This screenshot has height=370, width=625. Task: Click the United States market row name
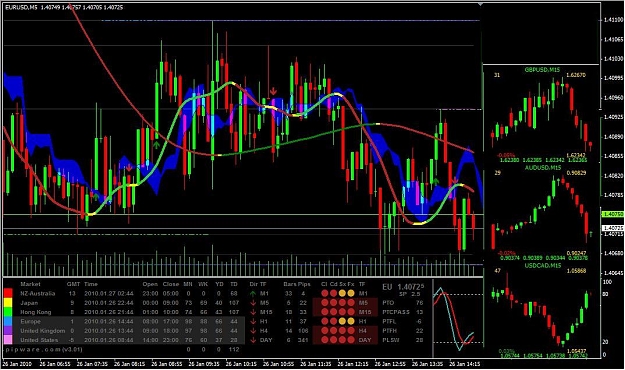[39, 340]
